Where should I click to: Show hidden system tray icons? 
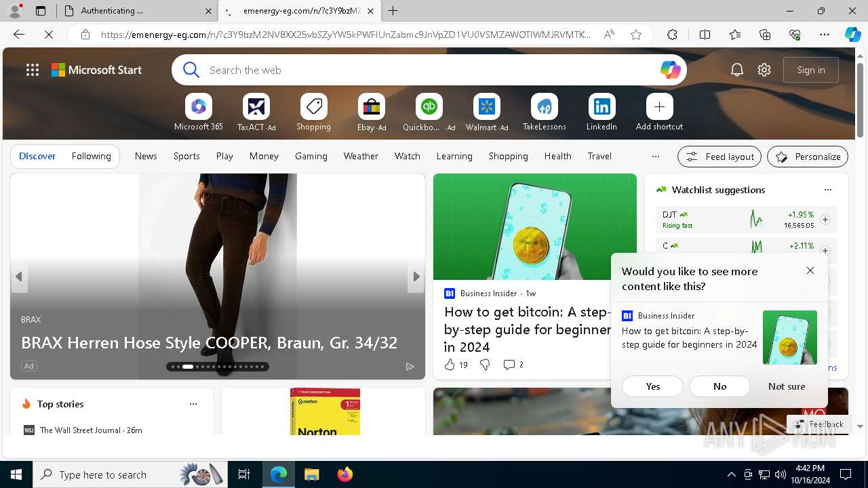pyautogui.click(x=731, y=474)
